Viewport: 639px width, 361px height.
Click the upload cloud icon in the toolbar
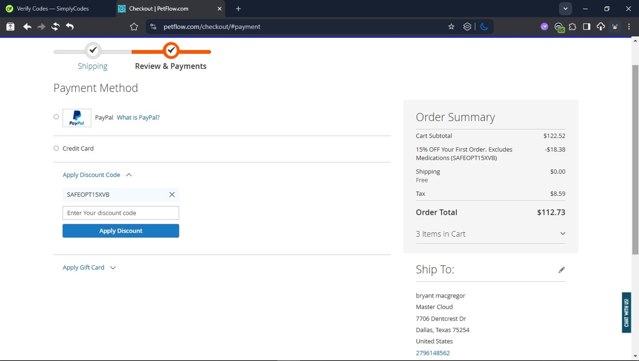pyautogui.click(x=601, y=26)
